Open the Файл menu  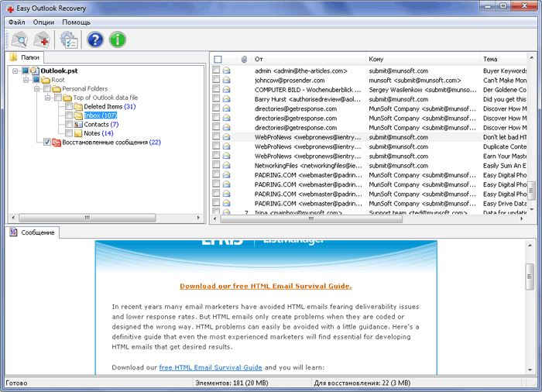coord(16,22)
